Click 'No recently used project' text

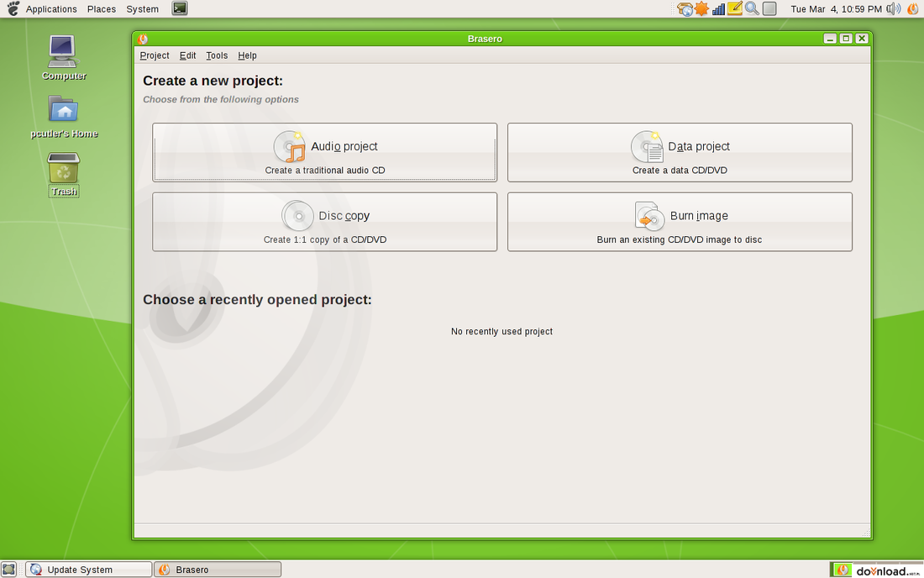pos(501,332)
